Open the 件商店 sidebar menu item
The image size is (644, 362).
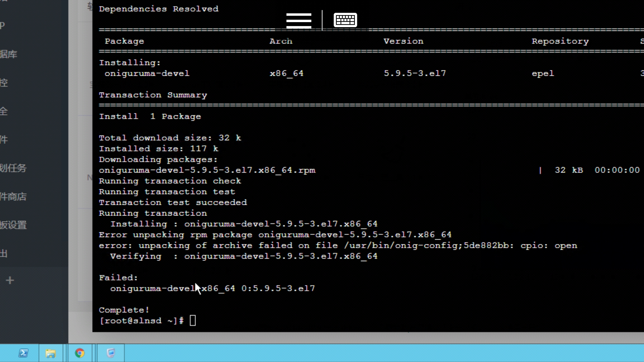tap(13, 196)
